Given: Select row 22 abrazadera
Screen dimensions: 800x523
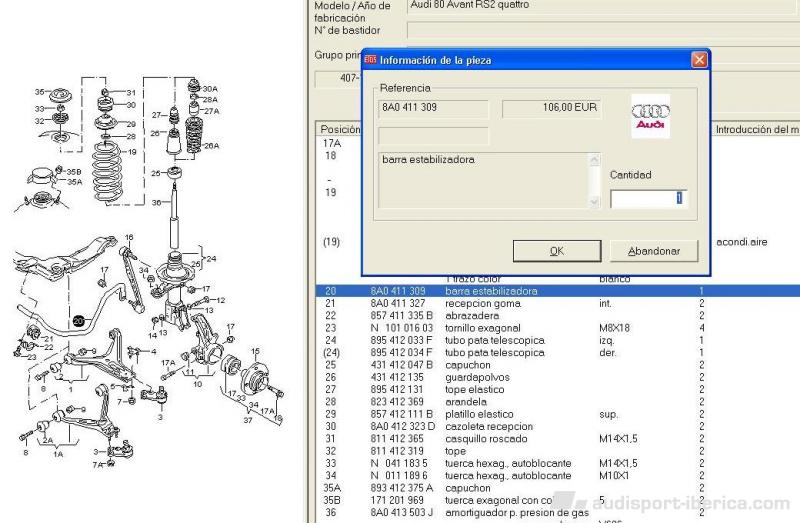Looking at the screenshot, I should 558,316.
